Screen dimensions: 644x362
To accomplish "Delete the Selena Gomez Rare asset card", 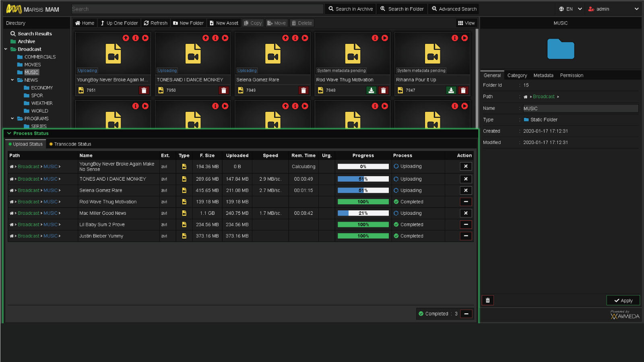I will tap(303, 90).
